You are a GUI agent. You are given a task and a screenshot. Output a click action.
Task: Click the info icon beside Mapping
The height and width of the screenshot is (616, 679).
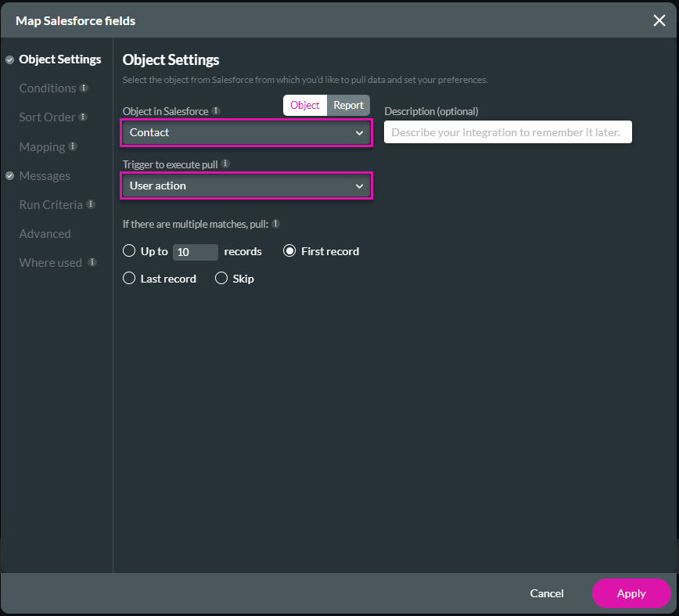click(73, 146)
